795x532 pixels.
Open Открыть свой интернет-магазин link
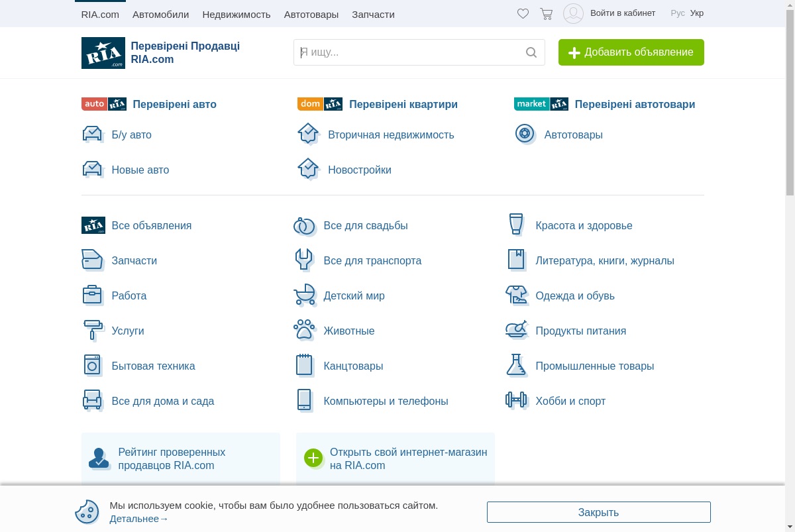pyautogui.click(x=409, y=458)
